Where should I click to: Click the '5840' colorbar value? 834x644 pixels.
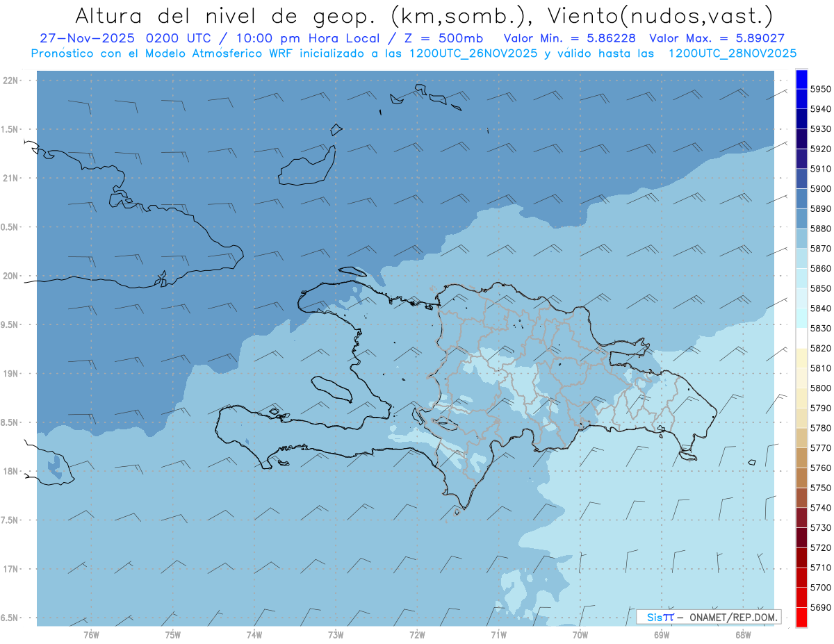coord(820,308)
